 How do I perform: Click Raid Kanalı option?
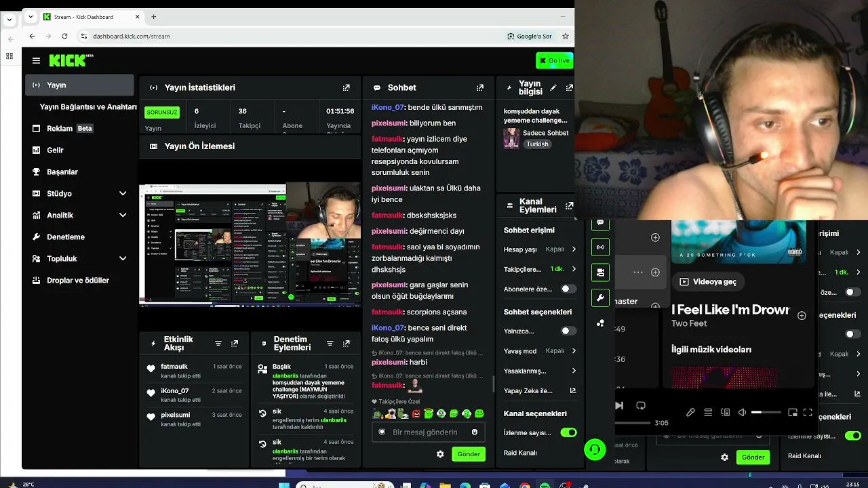[520, 453]
